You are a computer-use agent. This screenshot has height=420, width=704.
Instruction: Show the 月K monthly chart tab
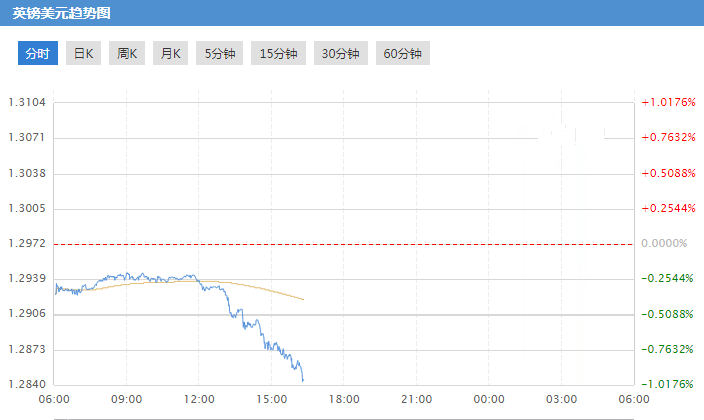point(170,54)
